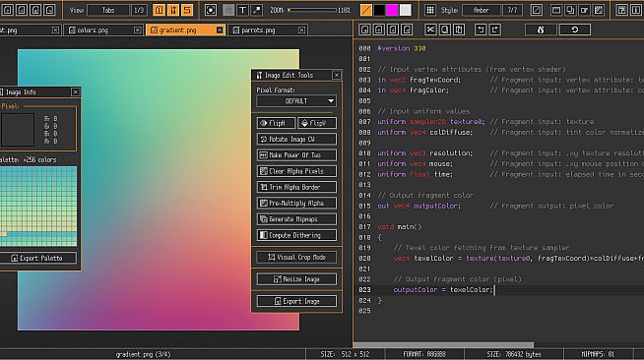Click Clear Alpha Pixels
The image size is (644, 360).
[296, 171]
